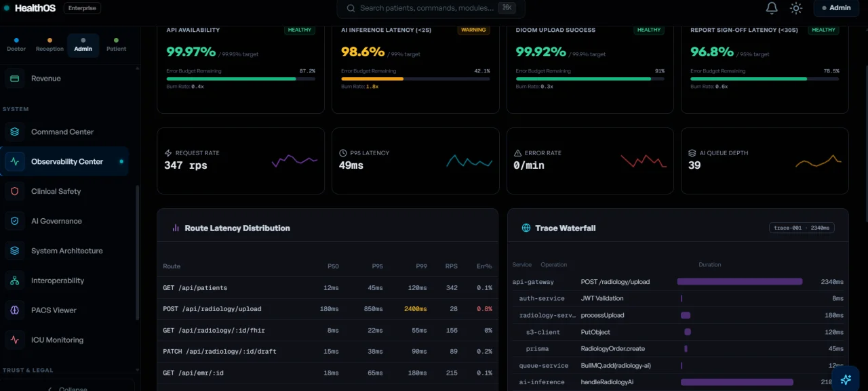Open Command Center in sidebar
Viewport: 868px width, 391px height.
[64, 132]
